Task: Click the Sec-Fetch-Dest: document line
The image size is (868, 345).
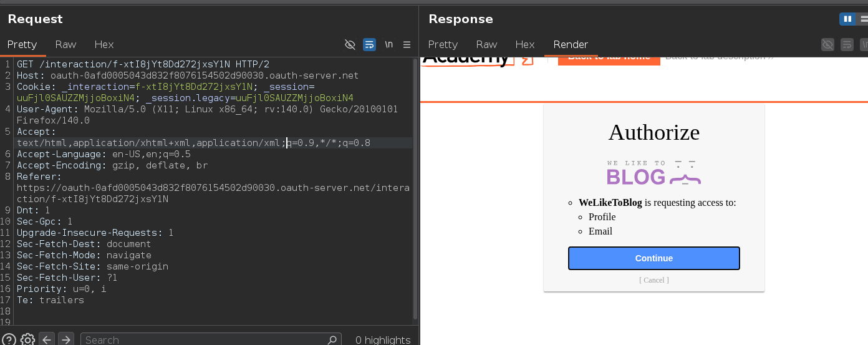Action: point(84,244)
